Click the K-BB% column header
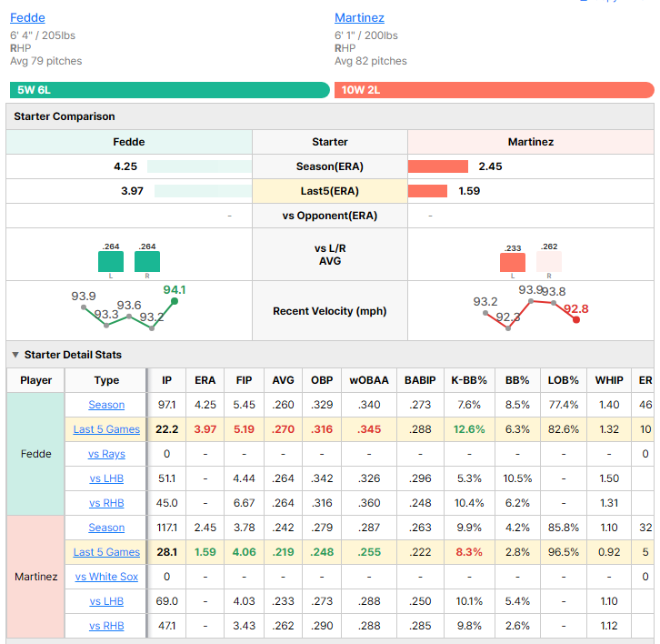The height and width of the screenshot is (644, 660). pyautogui.click(x=469, y=380)
